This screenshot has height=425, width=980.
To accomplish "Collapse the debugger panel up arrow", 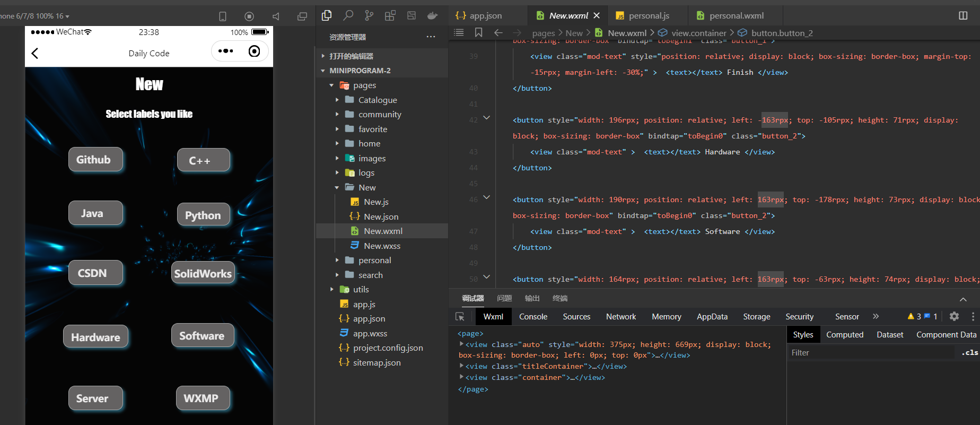I will click(963, 299).
